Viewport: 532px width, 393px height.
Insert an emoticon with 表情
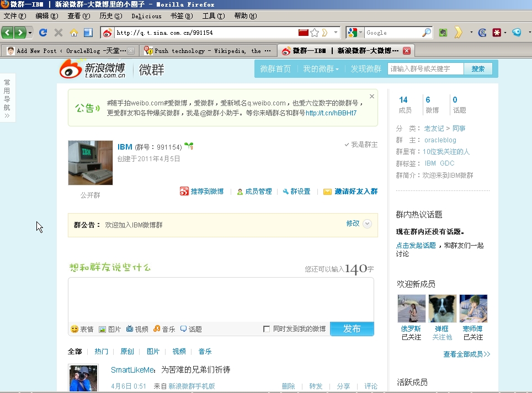[x=82, y=329]
